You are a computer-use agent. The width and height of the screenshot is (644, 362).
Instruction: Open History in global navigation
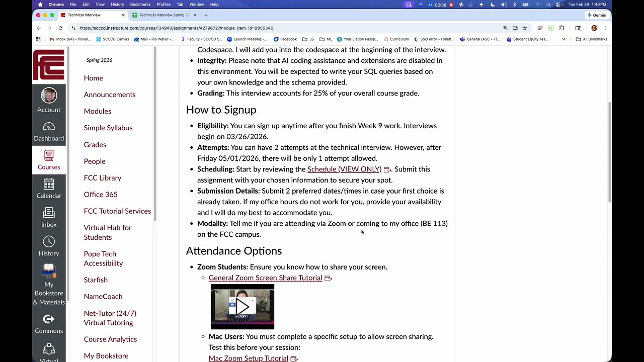(49, 247)
